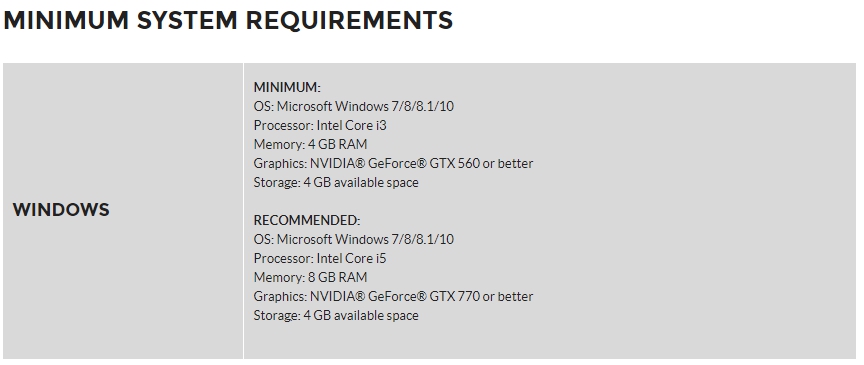Viewport: 864px width, 365px height.
Task: Click the word REQUIREMENTS in the heading
Action: click(349, 20)
